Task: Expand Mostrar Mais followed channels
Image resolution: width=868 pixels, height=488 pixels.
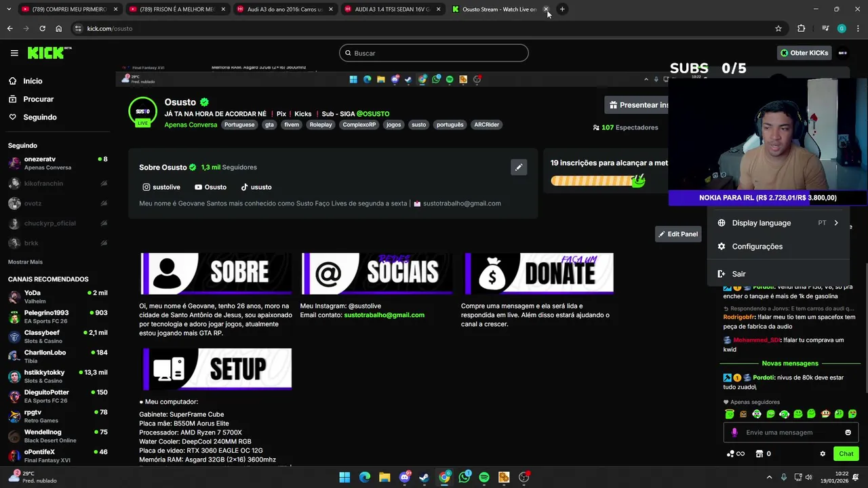Action: (x=25, y=262)
